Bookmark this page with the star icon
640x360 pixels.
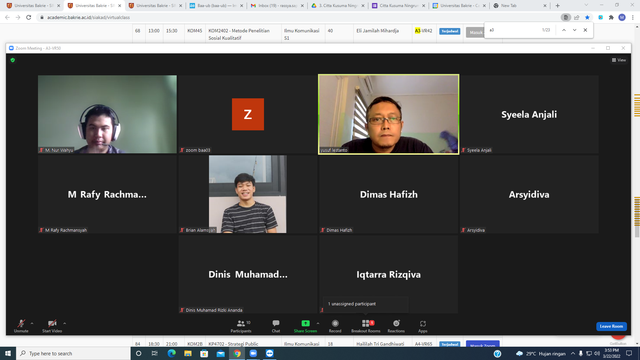587,18
